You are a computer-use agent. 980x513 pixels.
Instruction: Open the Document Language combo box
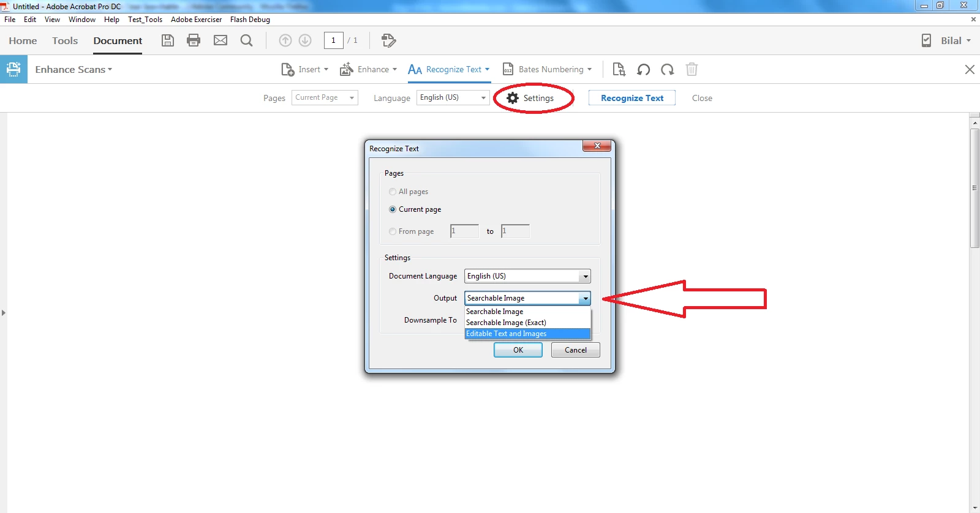527,276
